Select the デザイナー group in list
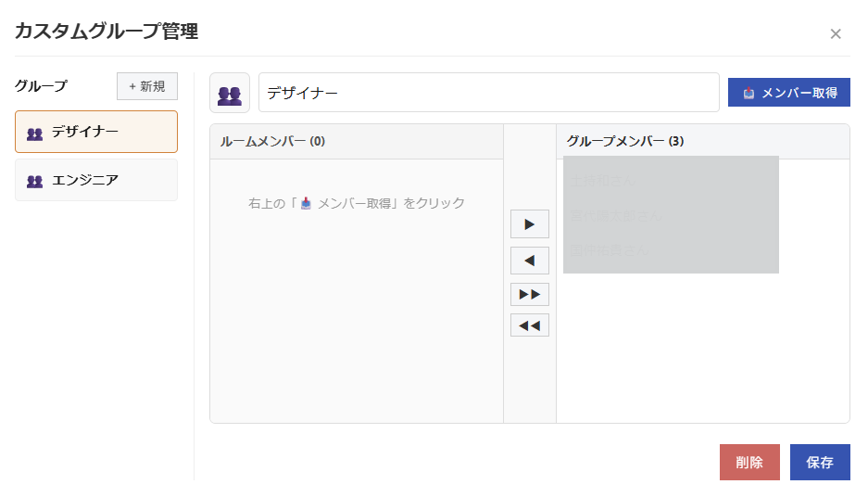868x497 pixels. tap(96, 132)
